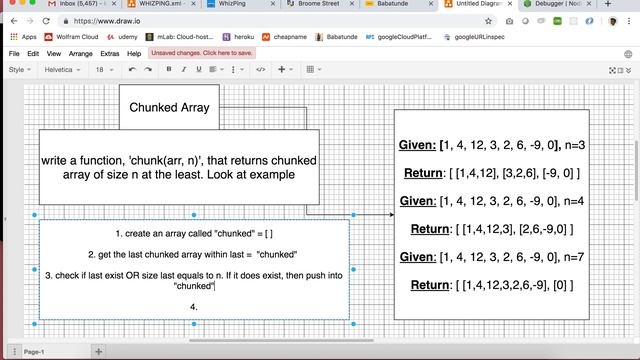The height and width of the screenshot is (360, 640).
Task: Open the Apps bookmarks shortcut
Action: 23,37
